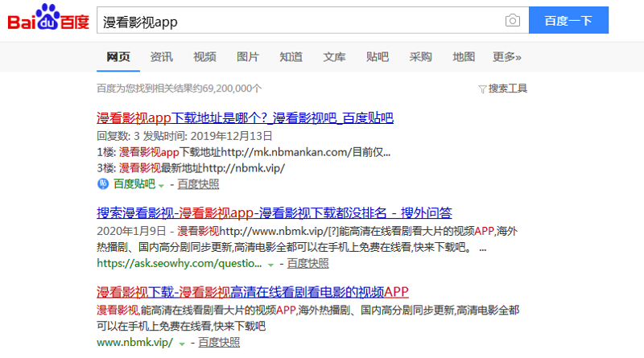The image size is (644, 358).
Task: Click the 3楼 snippet with http://nbmk.vip/
Action: point(191,168)
